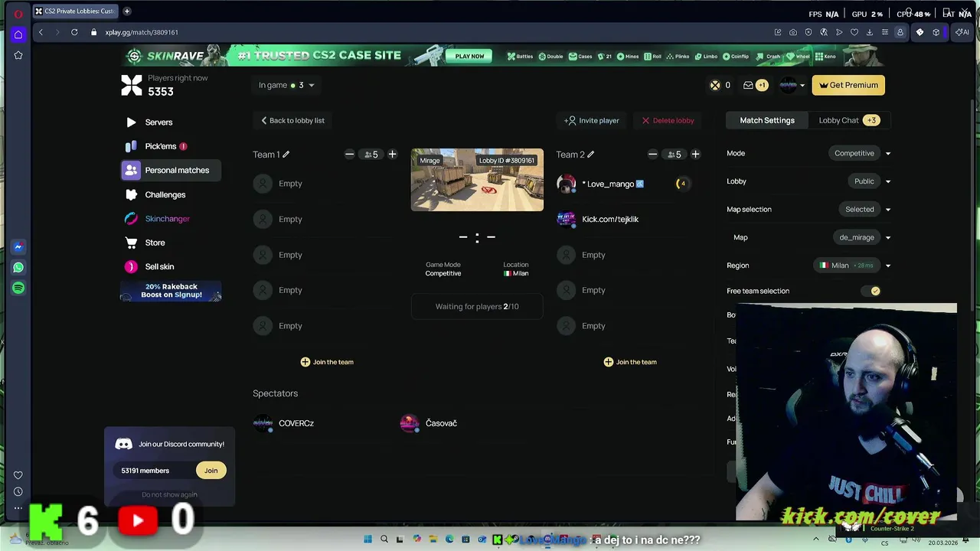Go back to lobby list
This screenshot has width=980, height=551.
[x=292, y=120]
